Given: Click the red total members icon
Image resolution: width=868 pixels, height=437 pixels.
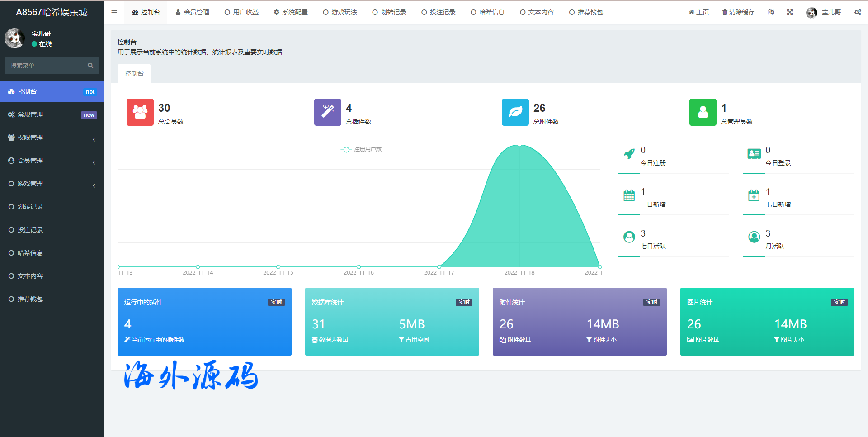Looking at the screenshot, I should tap(140, 112).
